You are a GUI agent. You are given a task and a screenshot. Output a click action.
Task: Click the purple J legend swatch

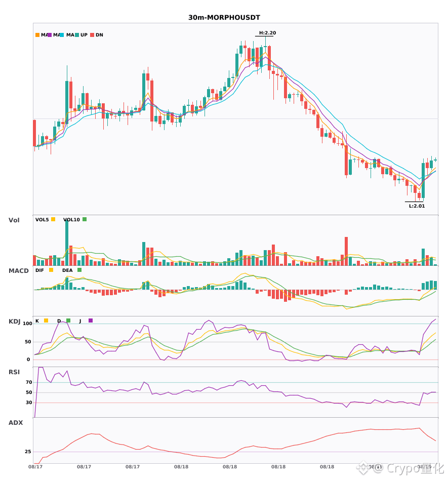[x=91, y=320]
